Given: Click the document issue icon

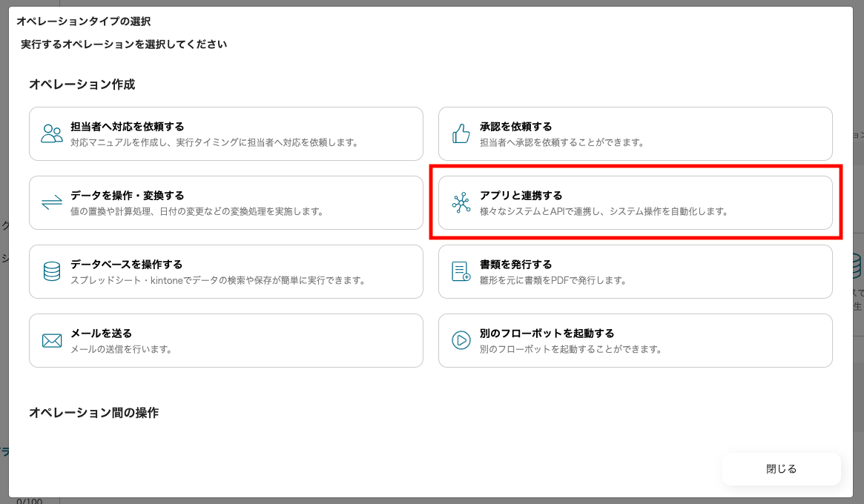Looking at the screenshot, I should 461,272.
